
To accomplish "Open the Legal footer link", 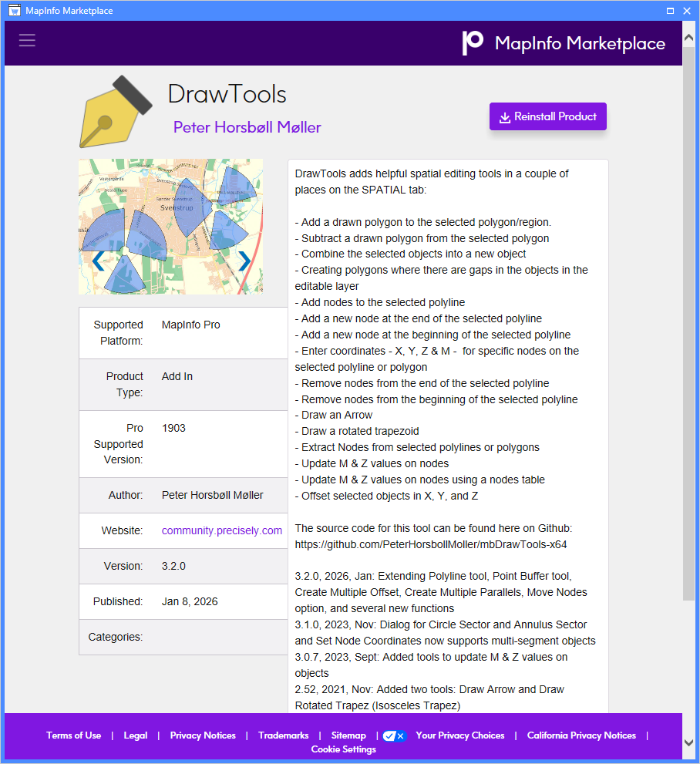I will (x=136, y=735).
